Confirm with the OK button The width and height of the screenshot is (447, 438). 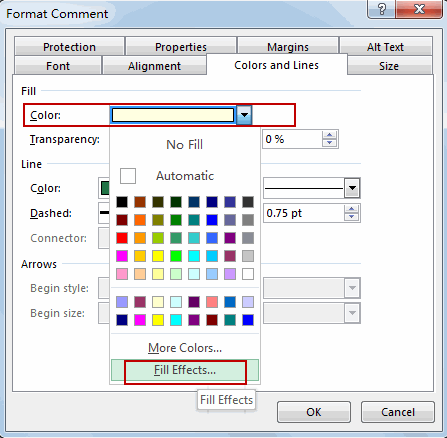click(314, 412)
